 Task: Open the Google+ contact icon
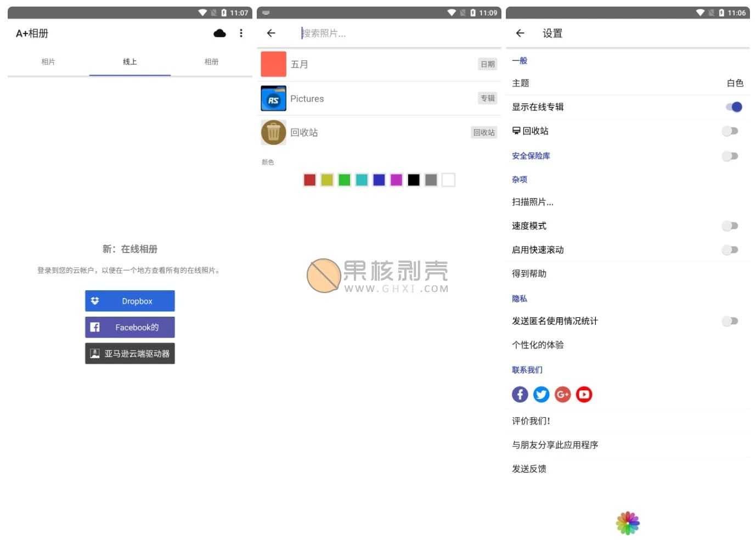(563, 394)
